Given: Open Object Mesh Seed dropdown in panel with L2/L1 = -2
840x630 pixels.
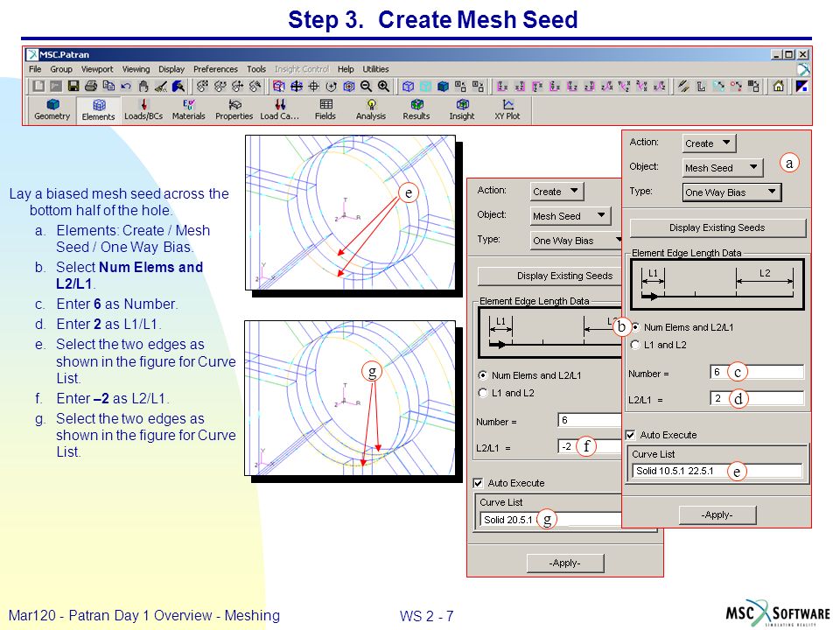Looking at the screenshot, I should coord(570,216).
